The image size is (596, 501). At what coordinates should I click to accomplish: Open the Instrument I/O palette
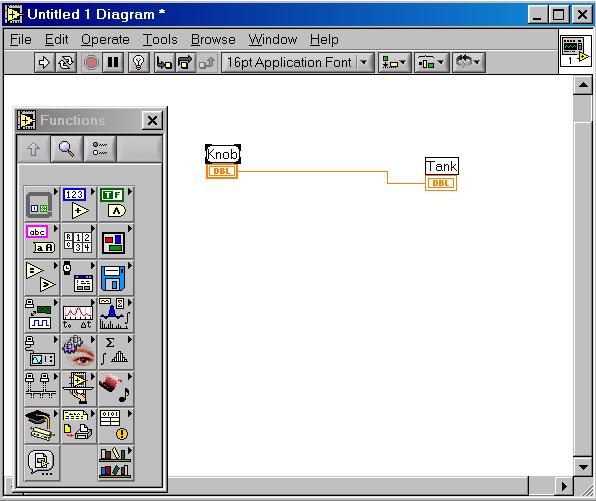(41, 352)
